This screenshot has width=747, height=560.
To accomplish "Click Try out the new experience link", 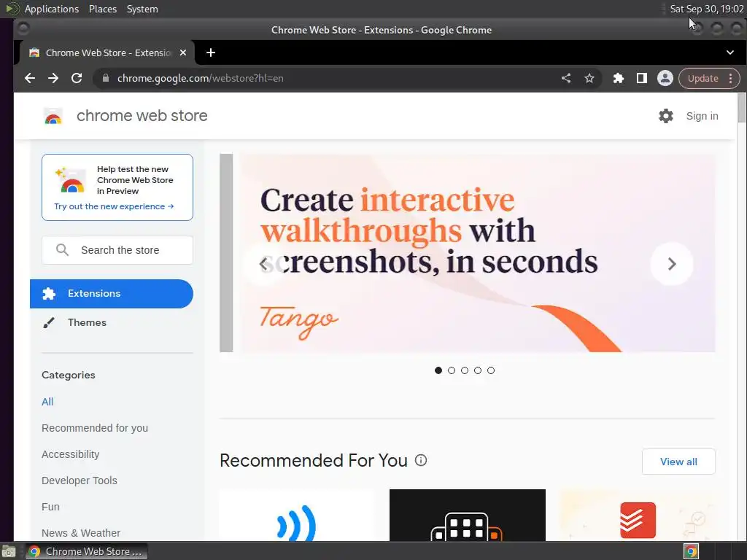I will pos(114,206).
